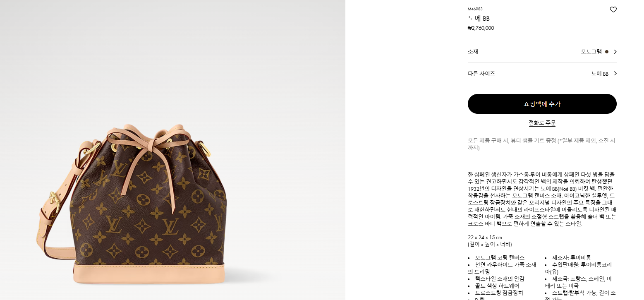Add the bag with 쇼핑백에 추가 button
Image resolution: width=644 pixels, height=300 pixels.
pyautogui.click(x=542, y=104)
